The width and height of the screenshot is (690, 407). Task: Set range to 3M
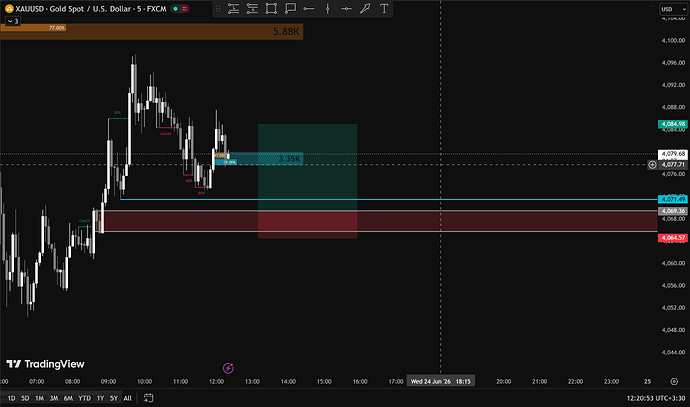(x=54, y=398)
